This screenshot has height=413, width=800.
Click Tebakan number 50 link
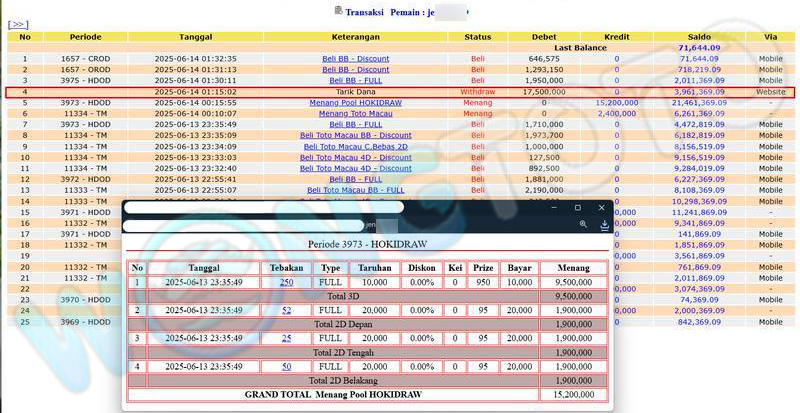coord(286,366)
